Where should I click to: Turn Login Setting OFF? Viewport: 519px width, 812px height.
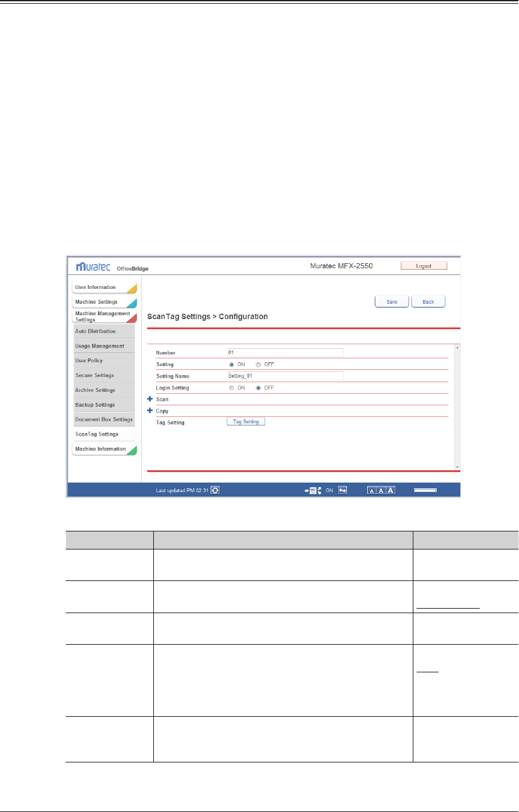tap(259, 388)
